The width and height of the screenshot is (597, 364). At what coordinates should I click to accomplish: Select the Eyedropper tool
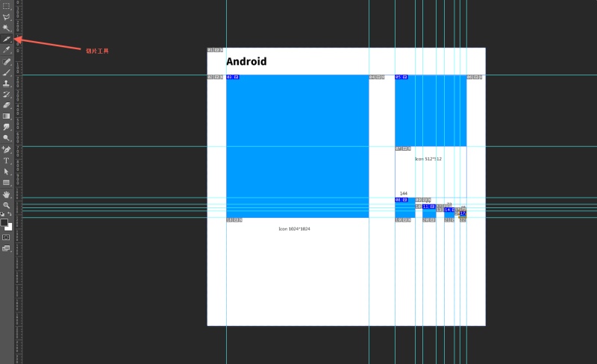point(6,50)
